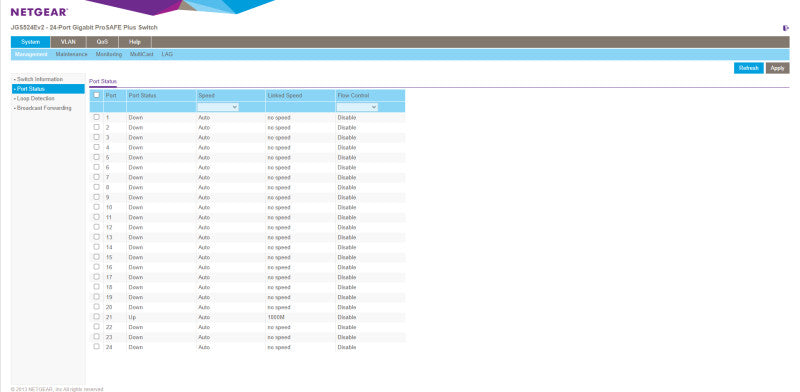Click the Linked Speed column header
800x392 pixels.
pyautogui.click(x=285, y=95)
